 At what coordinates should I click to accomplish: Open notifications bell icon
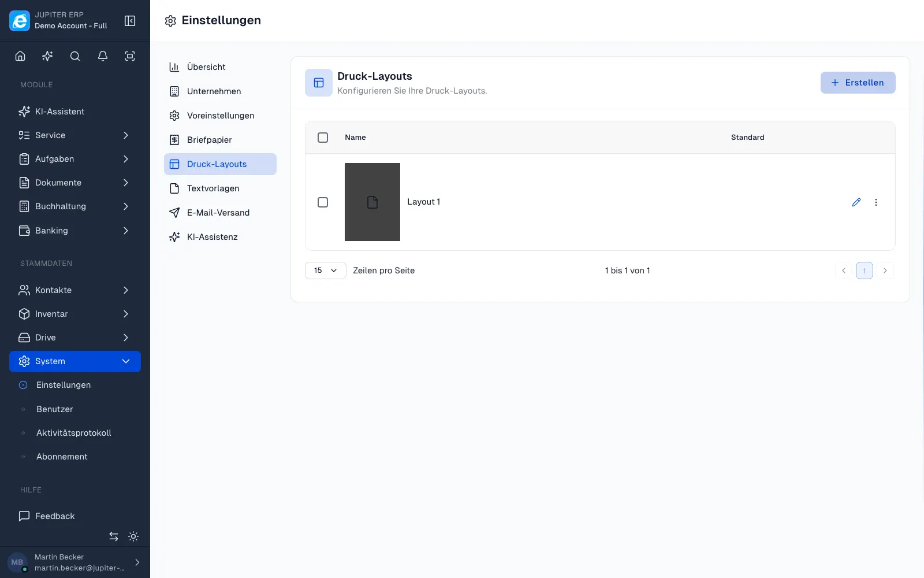pos(103,56)
